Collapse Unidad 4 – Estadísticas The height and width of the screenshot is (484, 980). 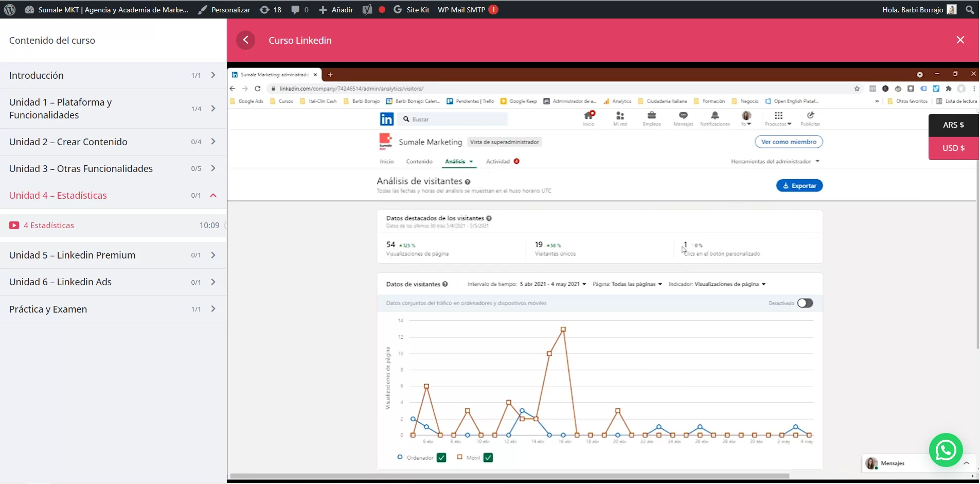click(x=113, y=195)
